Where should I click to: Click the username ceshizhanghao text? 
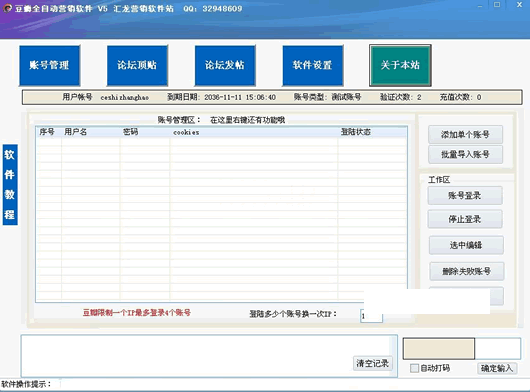point(125,97)
